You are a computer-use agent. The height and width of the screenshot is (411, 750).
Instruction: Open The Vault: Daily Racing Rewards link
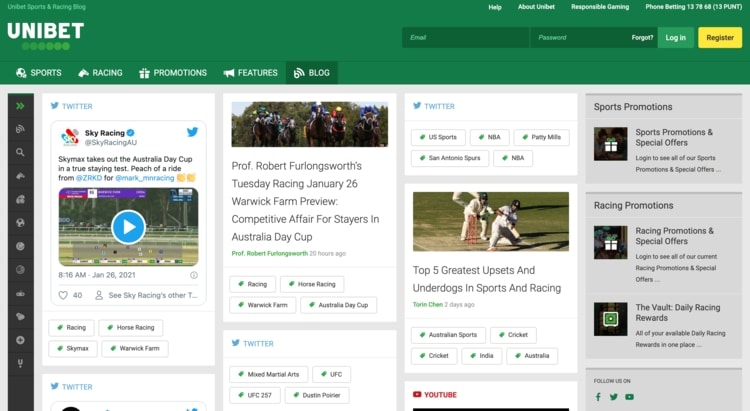pyautogui.click(x=678, y=312)
